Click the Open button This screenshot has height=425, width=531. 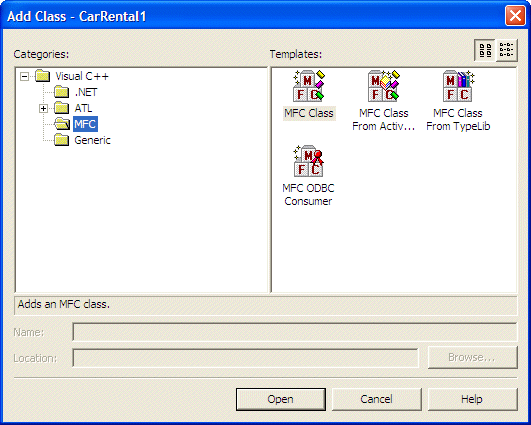click(x=281, y=399)
